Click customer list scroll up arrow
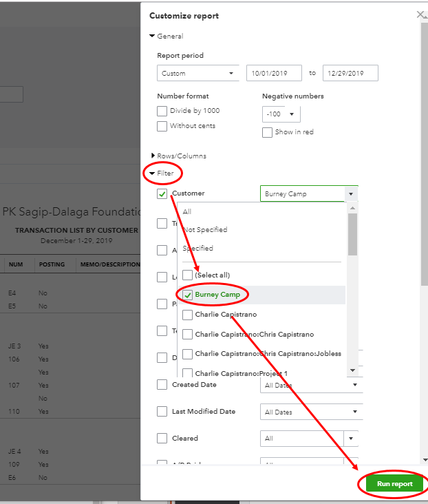Image resolution: width=428 pixels, height=504 pixels. click(352, 208)
